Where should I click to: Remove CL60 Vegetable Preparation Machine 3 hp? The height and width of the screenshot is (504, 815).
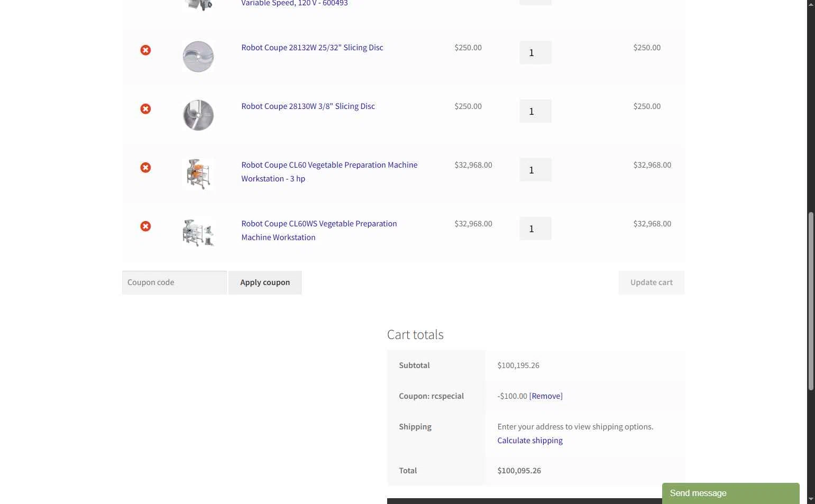[x=145, y=168]
